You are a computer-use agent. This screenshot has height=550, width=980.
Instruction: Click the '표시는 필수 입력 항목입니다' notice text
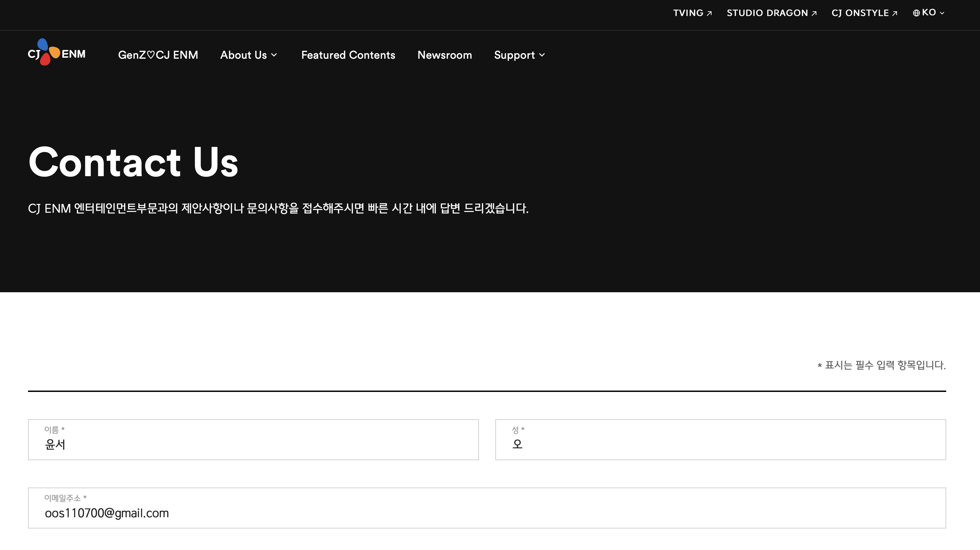[x=882, y=365]
